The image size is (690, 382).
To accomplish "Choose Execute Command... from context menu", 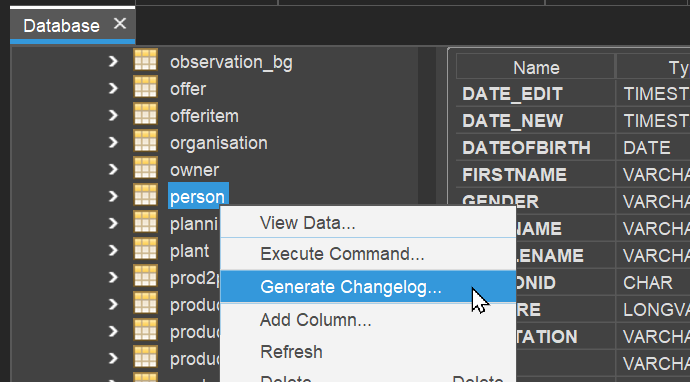I will (x=368, y=254).
